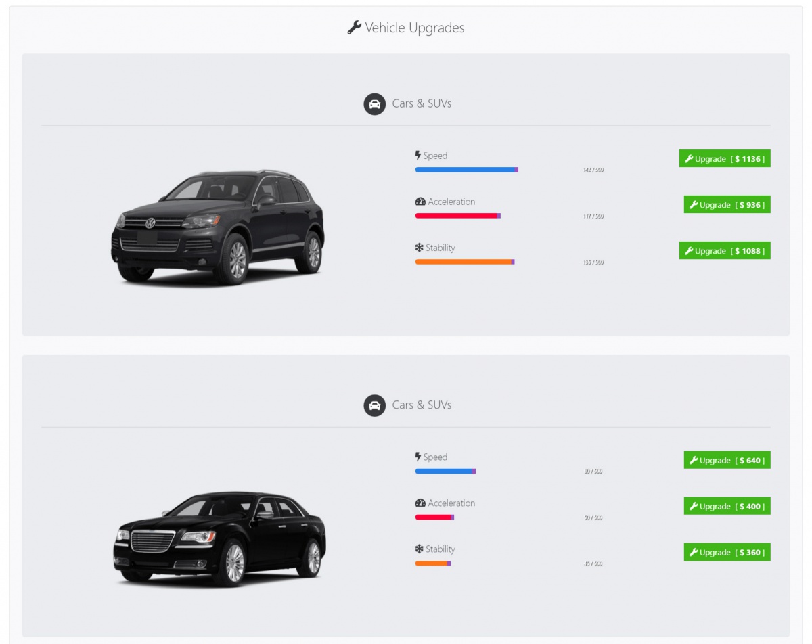Click the SUV's red Acceleration progress bar
Screen dimensions: 812x644
pyautogui.click(x=457, y=216)
